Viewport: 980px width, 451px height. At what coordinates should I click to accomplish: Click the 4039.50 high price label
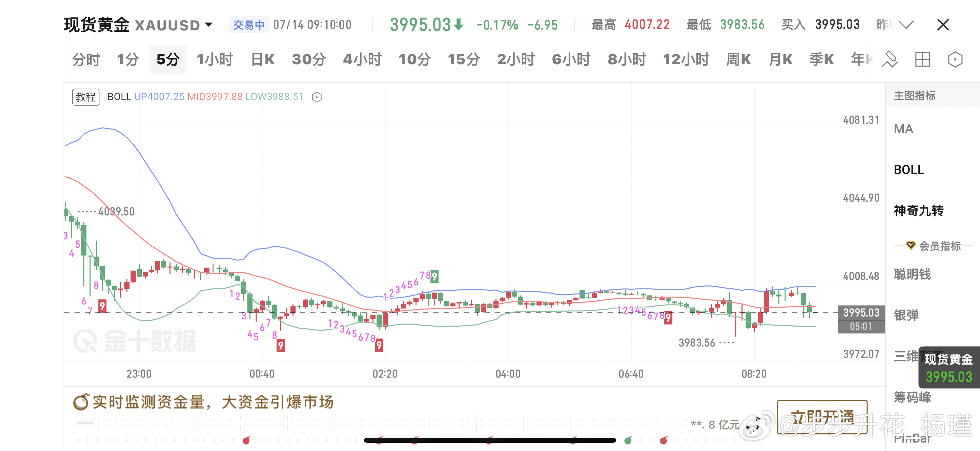point(117,212)
